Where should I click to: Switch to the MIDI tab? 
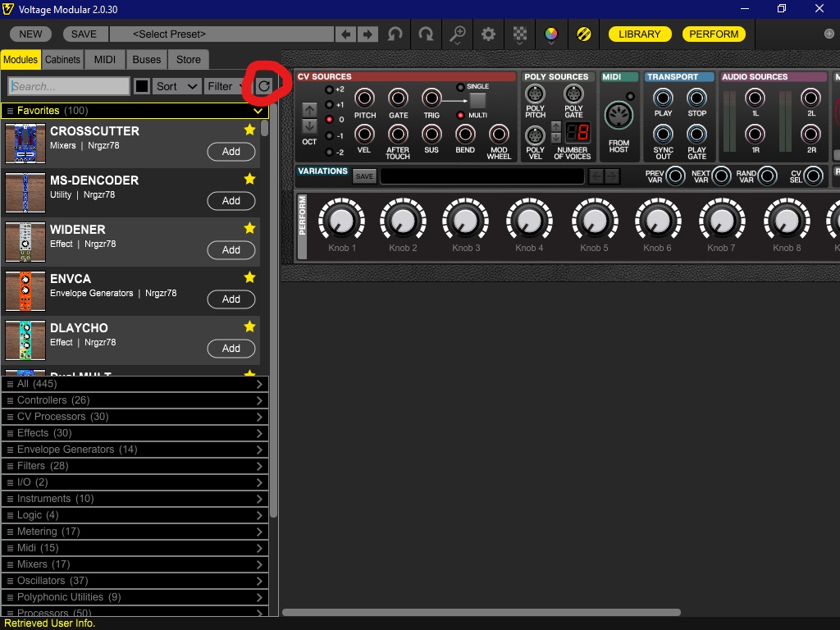(105, 59)
